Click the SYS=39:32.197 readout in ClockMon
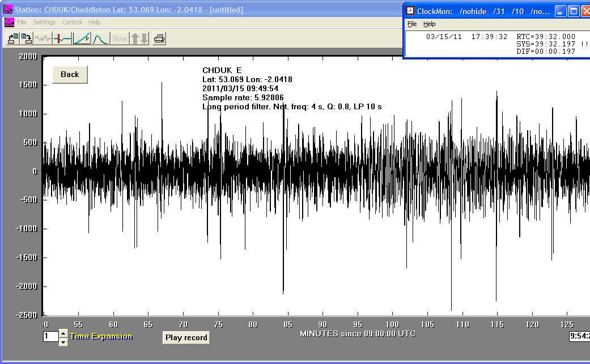Screen dimensions: 590x364 click(546, 44)
